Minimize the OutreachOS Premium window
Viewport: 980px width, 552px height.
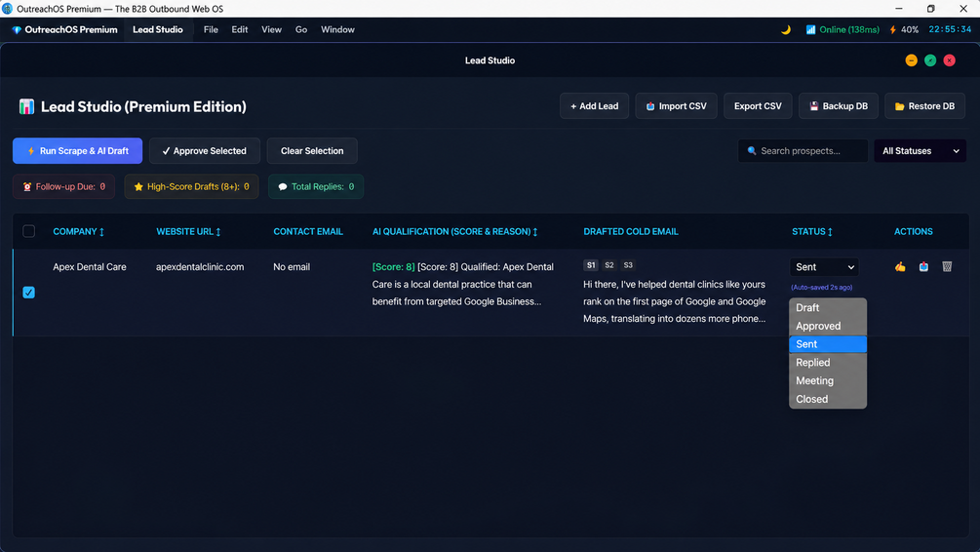[x=899, y=9]
